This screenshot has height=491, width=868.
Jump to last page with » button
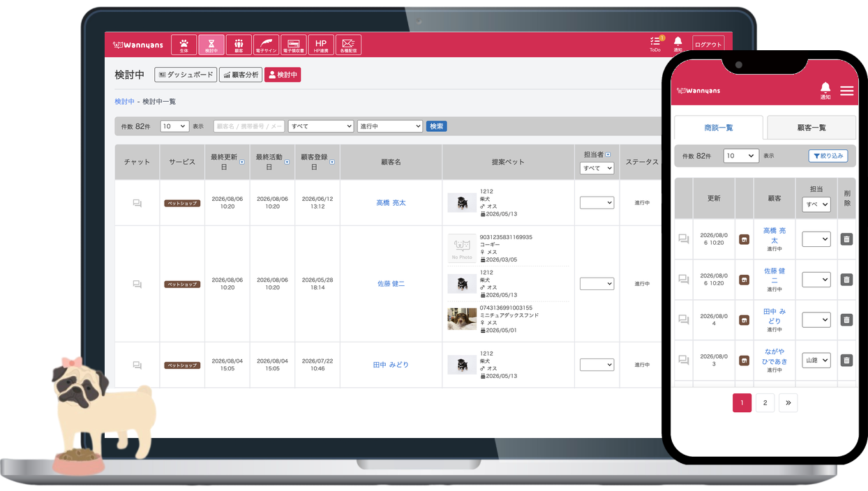point(788,403)
